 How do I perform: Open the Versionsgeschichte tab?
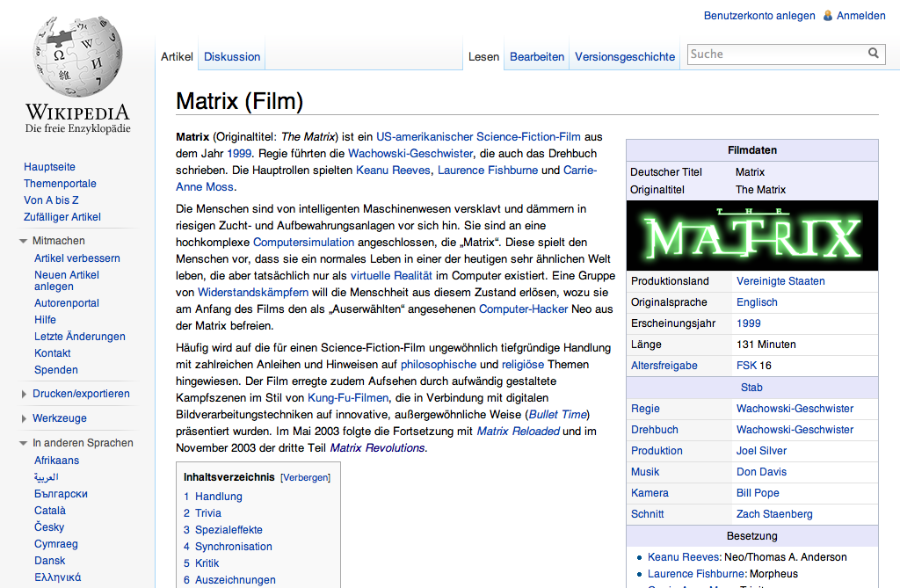tap(625, 57)
